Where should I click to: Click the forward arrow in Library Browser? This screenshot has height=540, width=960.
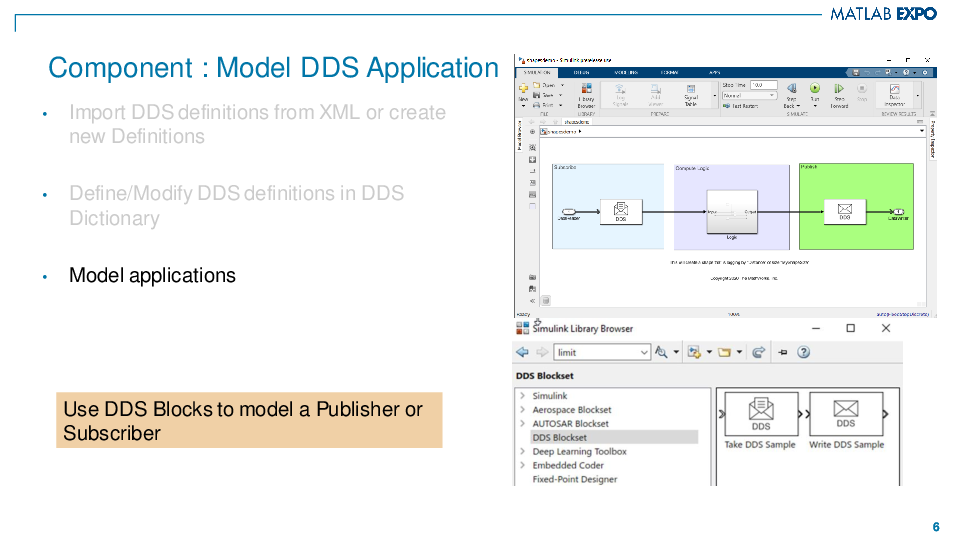tap(542, 352)
